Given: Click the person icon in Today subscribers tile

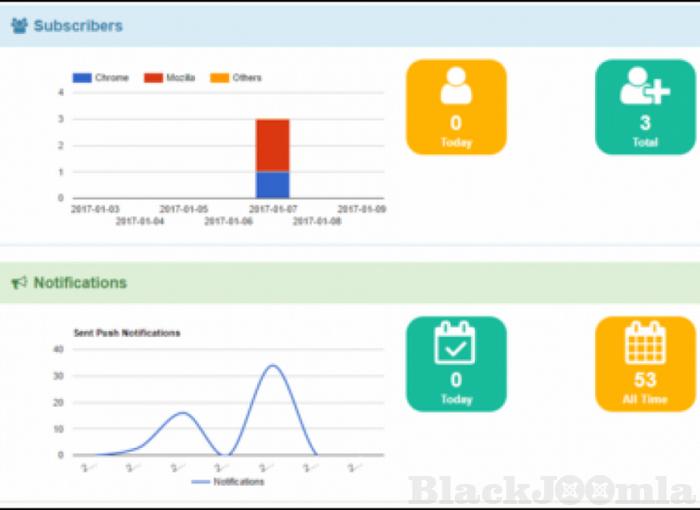Looking at the screenshot, I should pyautogui.click(x=455, y=87).
